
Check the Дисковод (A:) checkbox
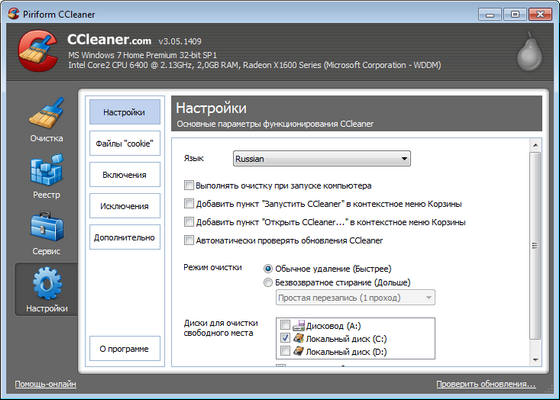(x=285, y=325)
